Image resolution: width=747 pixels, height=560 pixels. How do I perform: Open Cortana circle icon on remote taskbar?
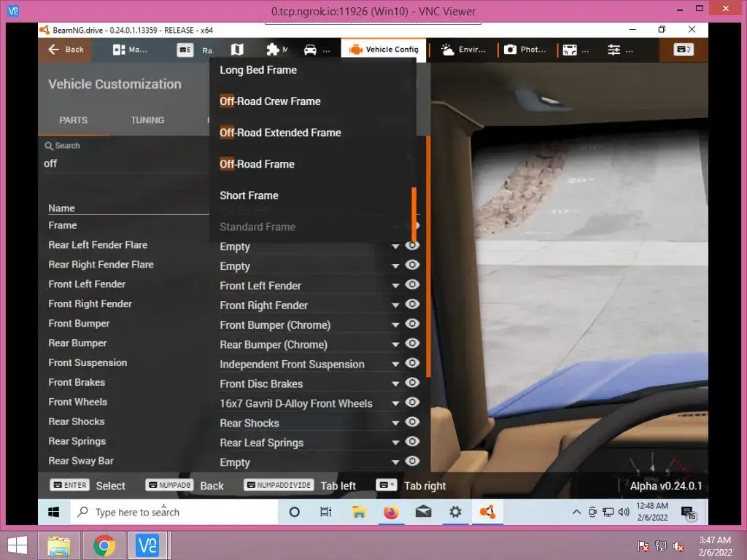(x=295, y=512)
